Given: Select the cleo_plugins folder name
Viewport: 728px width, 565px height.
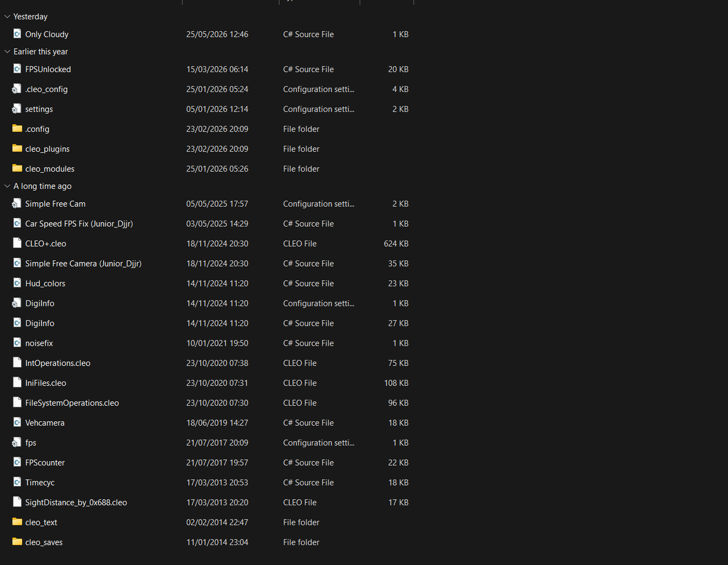Looking at the screenshot, I should (x=47, y=149).
